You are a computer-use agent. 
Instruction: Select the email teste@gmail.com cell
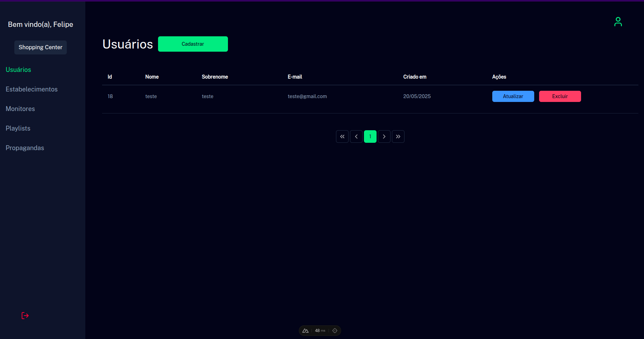pos(307,96)
